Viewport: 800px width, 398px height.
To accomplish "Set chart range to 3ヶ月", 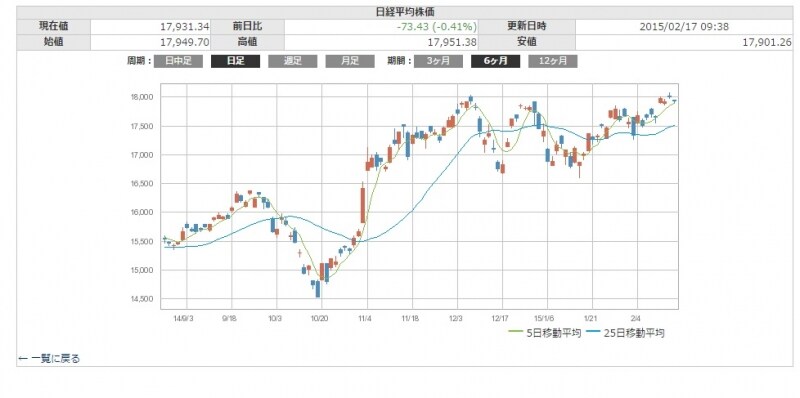I will click(438, 61).
